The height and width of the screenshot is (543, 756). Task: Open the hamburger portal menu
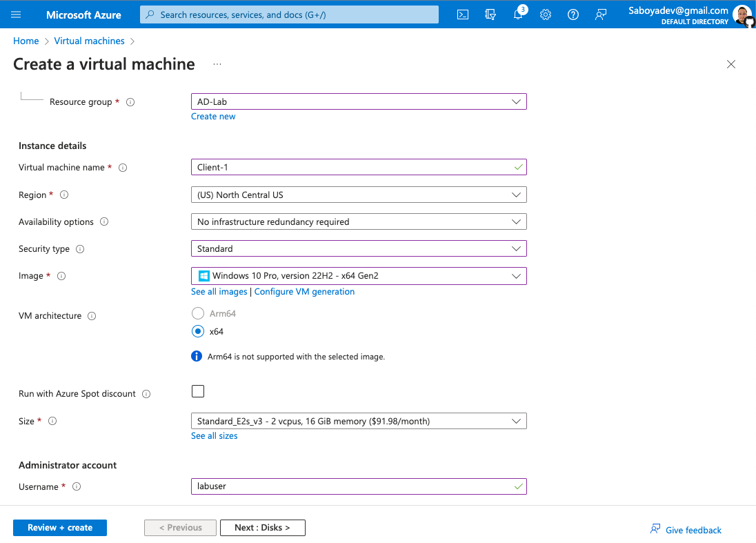[16, 14]
